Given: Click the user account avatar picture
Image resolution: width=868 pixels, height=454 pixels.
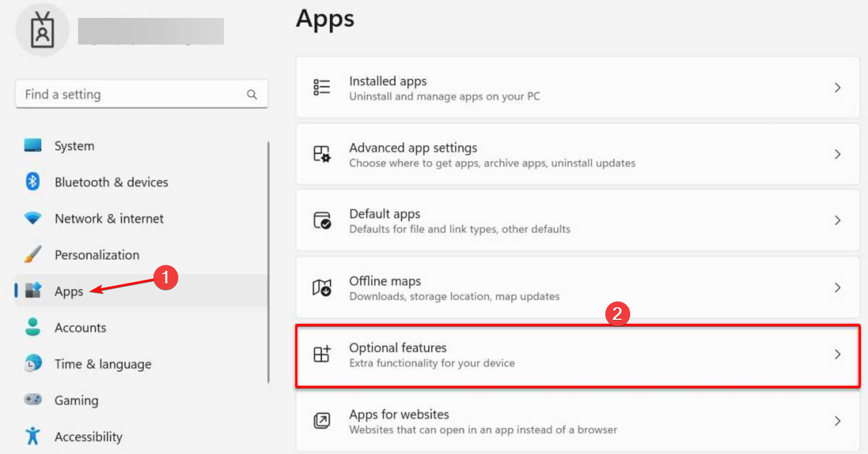Looking at the screenshot, I should [x=42, y=29].
